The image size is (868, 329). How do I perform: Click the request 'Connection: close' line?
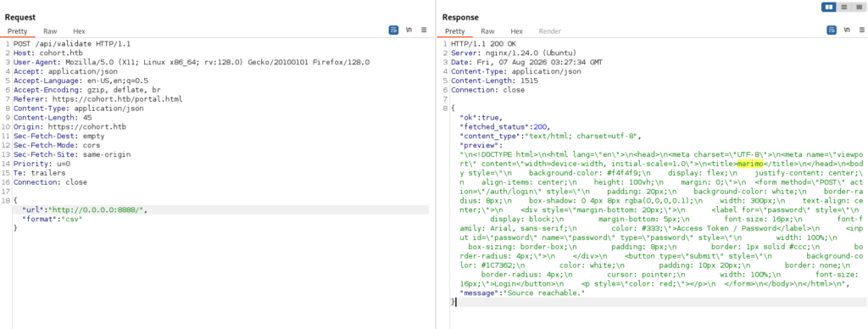pyautogui.click(x=50, y=182)
